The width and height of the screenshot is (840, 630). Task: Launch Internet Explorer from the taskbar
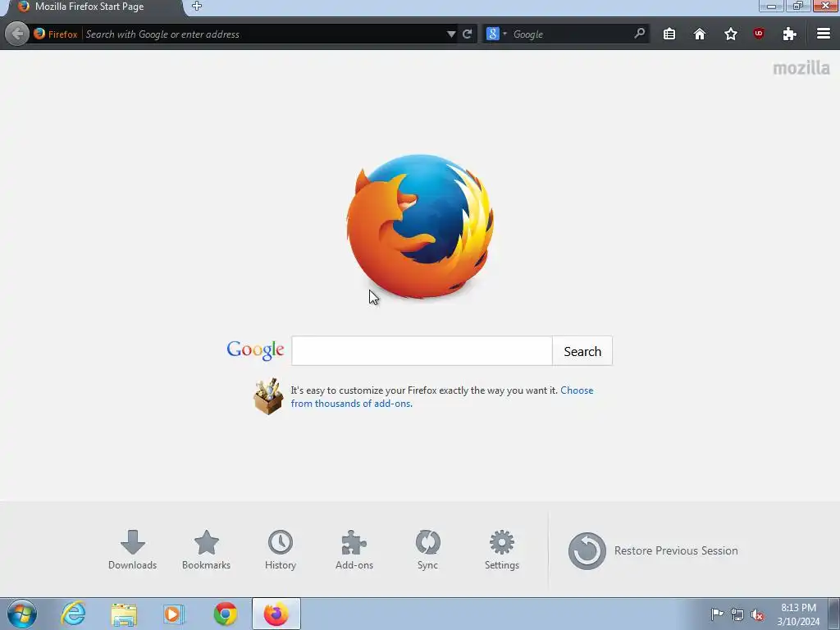coord(73,614)
